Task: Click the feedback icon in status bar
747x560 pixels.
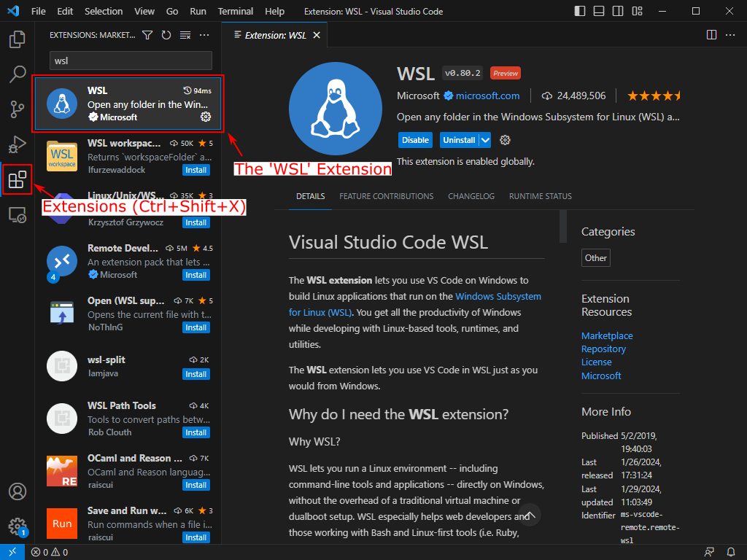Action: pos(709,552)
